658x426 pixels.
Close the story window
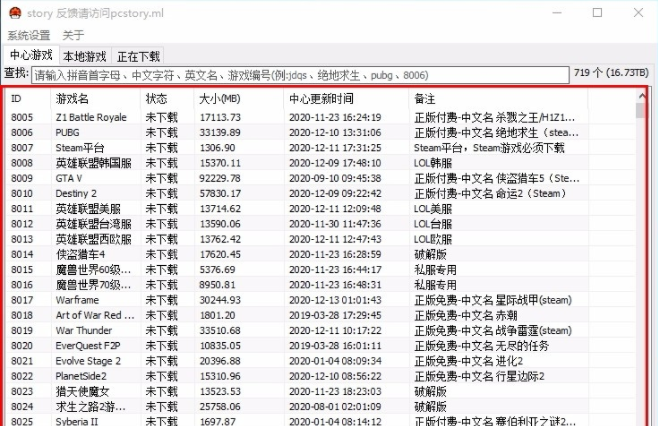[638, 13]
